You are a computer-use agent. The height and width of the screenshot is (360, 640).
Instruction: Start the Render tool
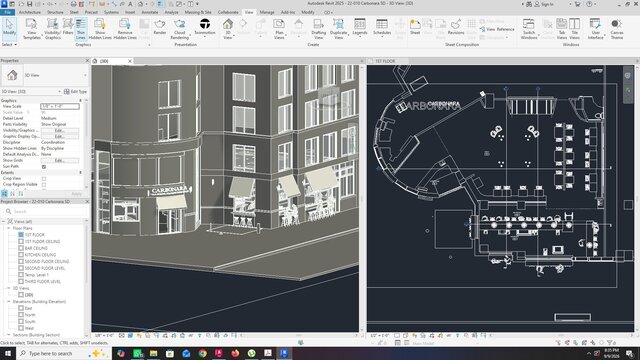pos(160,27)
